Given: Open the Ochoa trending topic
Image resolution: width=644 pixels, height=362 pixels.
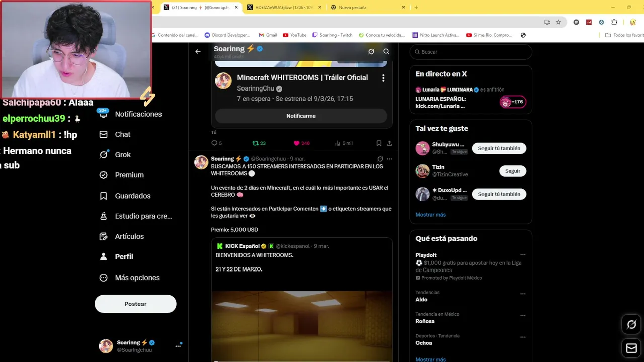Looking at the screenshot, I should 423,343.
